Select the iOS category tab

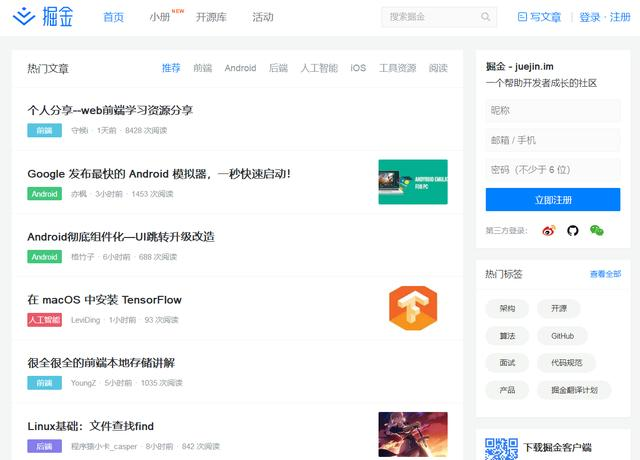point(358,68)
